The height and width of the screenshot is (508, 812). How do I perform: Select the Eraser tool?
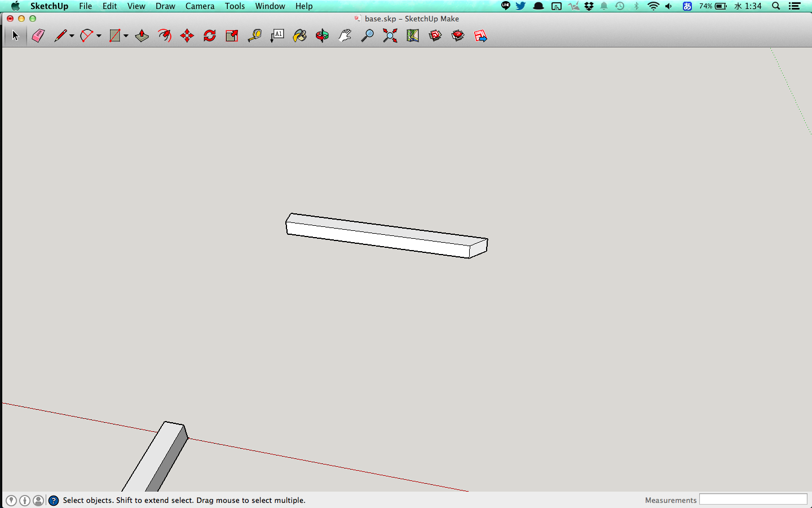pos(38,36)
